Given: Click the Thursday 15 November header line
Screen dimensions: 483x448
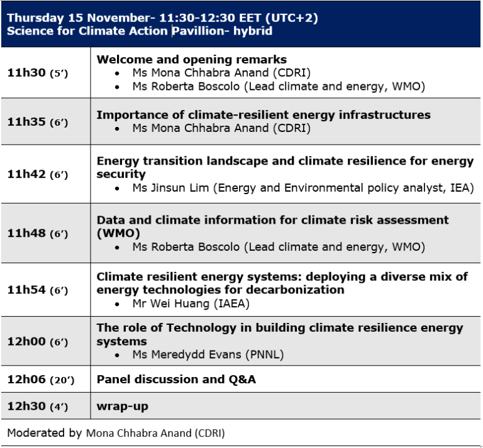Looking at the screenshot, I should pos(162,18).
